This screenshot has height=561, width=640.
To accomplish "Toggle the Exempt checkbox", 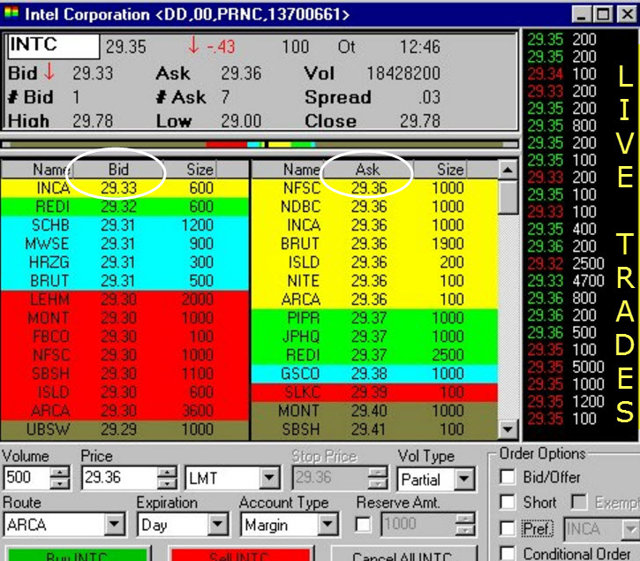I will click(x=579, y=502).
